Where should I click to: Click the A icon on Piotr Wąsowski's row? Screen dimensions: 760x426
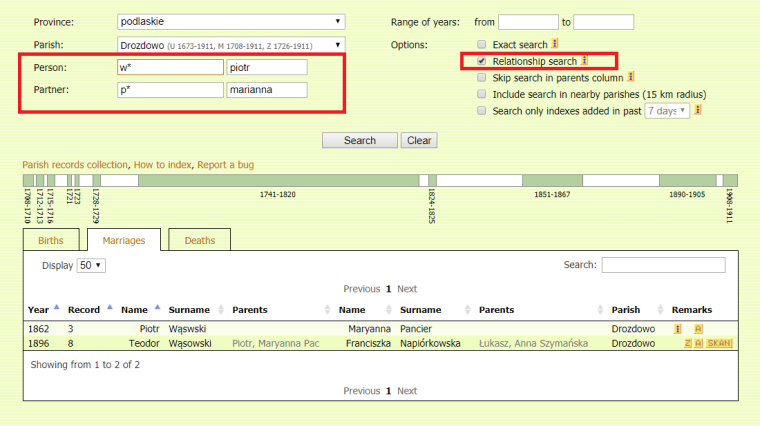click(698, 328)
